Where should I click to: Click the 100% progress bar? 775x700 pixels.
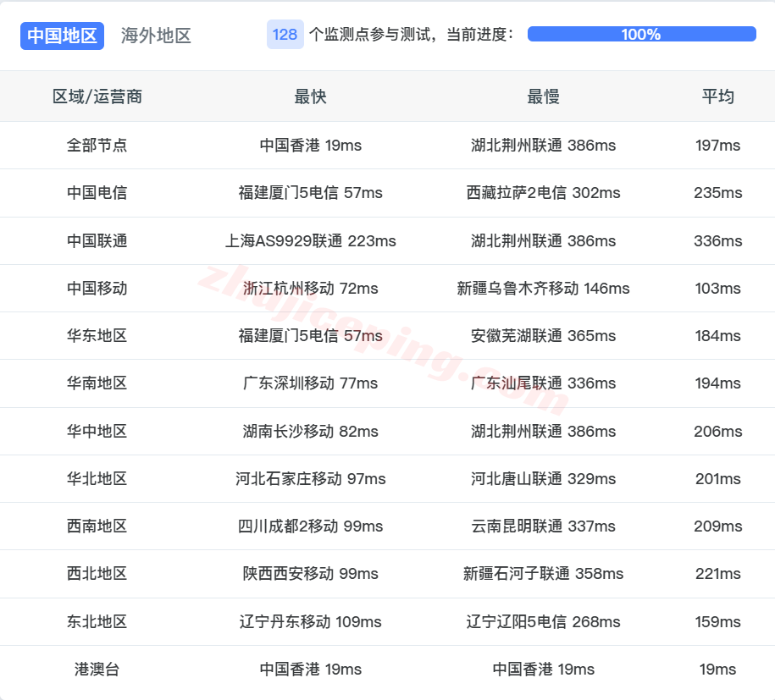coord(641,34)
